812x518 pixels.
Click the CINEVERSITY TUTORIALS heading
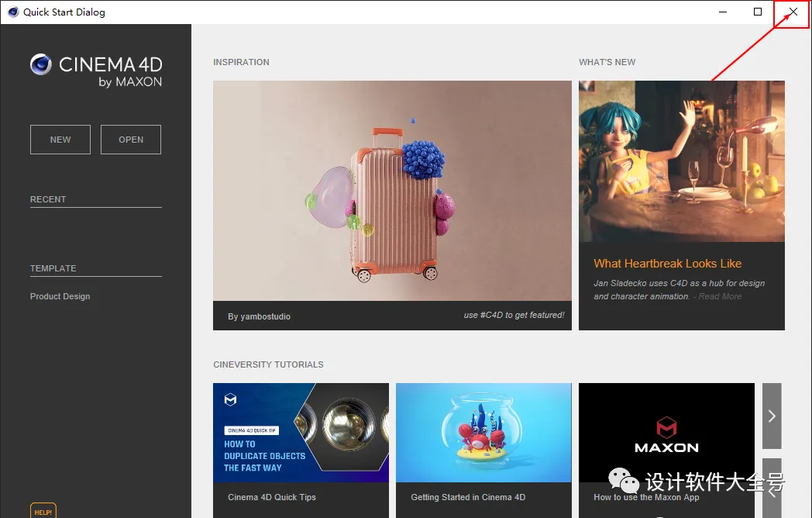268,364
